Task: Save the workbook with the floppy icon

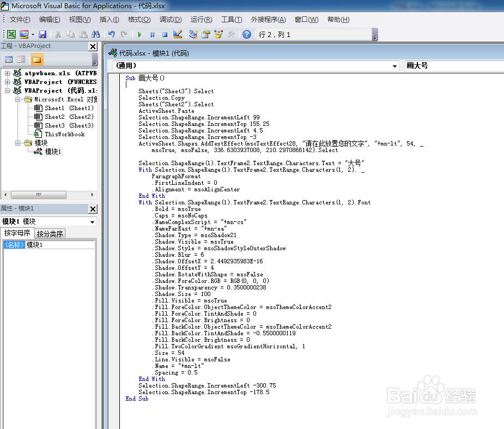Action: (x=42, y=34)
